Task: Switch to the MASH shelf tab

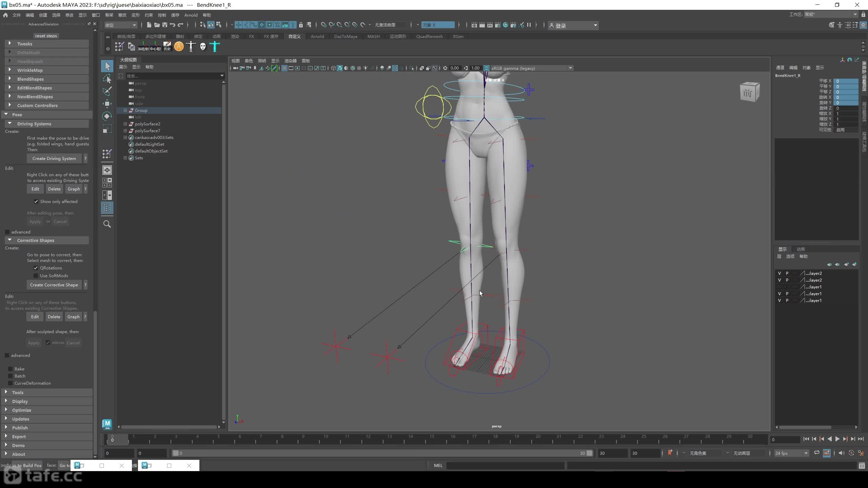Action: coord(373,36)
